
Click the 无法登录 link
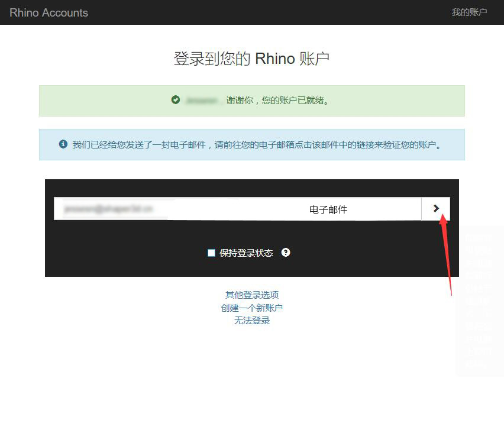(x=251, y=320)
